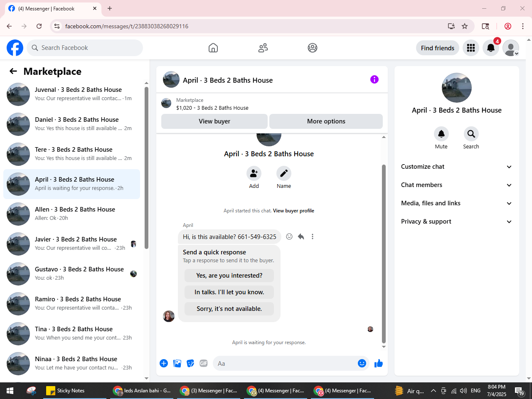Viewport: 532px width, 399px height.
Task: Choose a GIF in composer
Action: coord(204,363)
